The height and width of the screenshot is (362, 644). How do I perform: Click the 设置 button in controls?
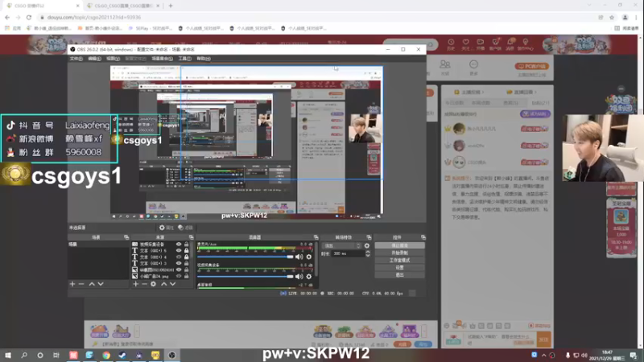pyautogui.click(x=399, y=268)
